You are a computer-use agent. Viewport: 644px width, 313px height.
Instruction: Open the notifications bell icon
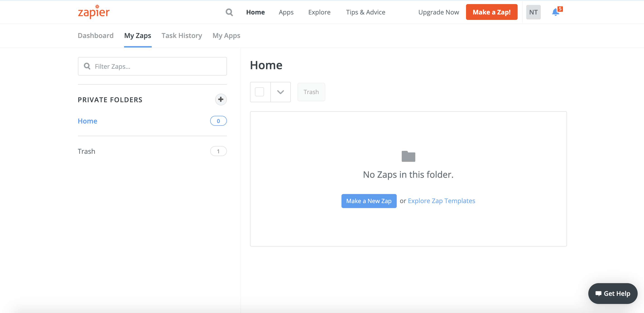[555, 12]
